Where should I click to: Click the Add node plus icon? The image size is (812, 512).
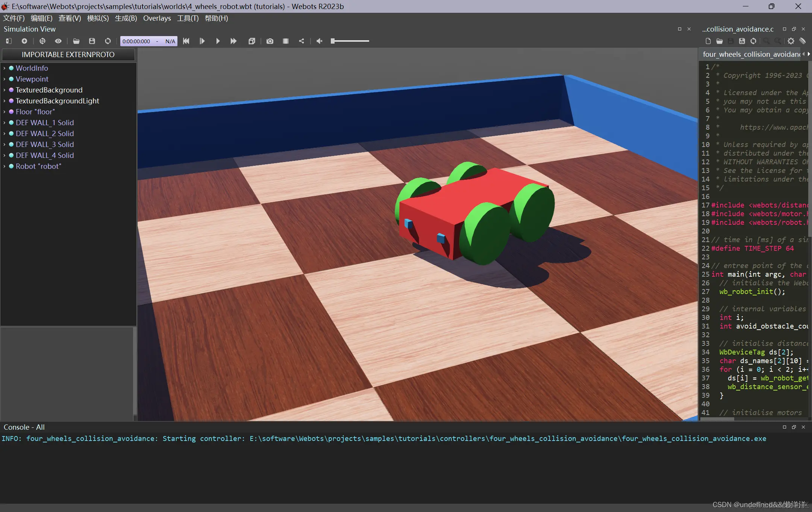(x=24, y=41)
